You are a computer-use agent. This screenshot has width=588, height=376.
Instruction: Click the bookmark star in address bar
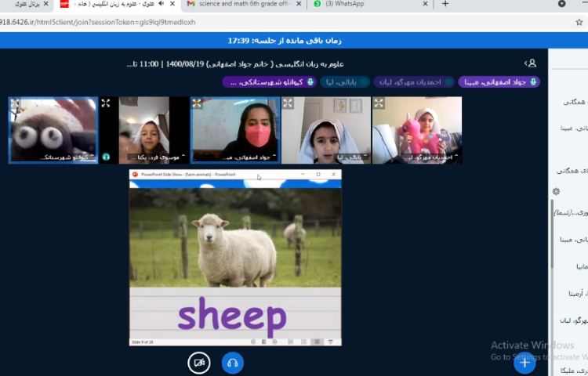579,22
